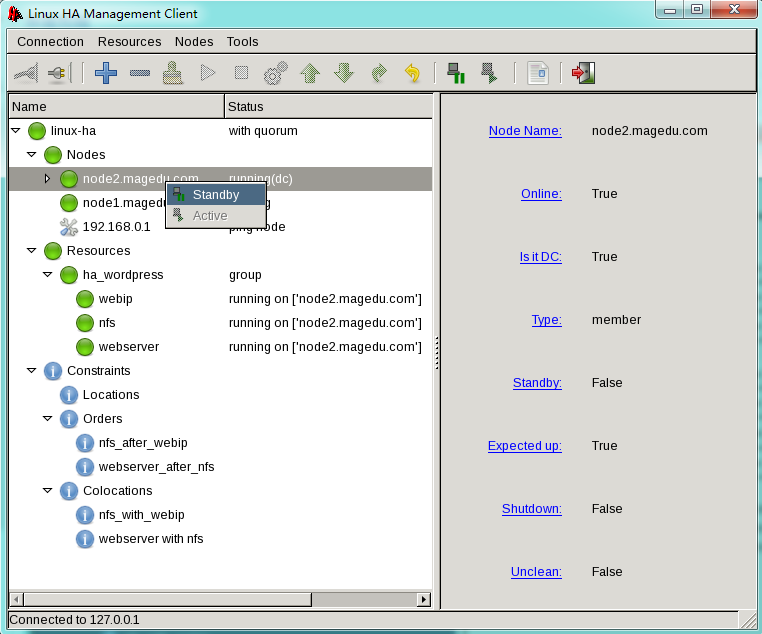Click the wrench icon beside 192.168.0.1
This screenshot has height=634, width=762.
69,227
